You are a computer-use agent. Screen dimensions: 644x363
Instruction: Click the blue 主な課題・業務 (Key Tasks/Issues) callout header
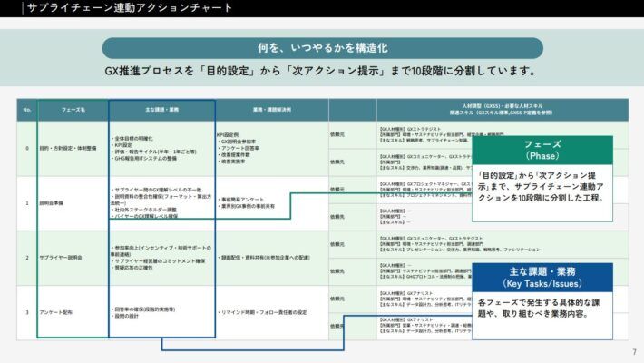tap(542, 276)
